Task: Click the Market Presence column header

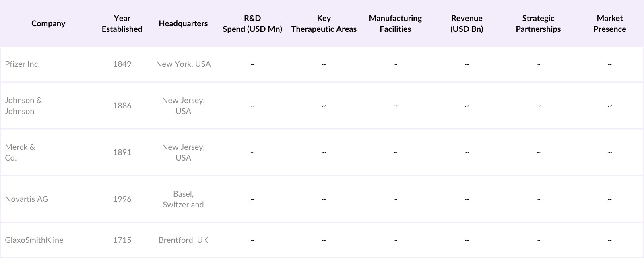Action: pyautogui.click(x=609, y=23)
